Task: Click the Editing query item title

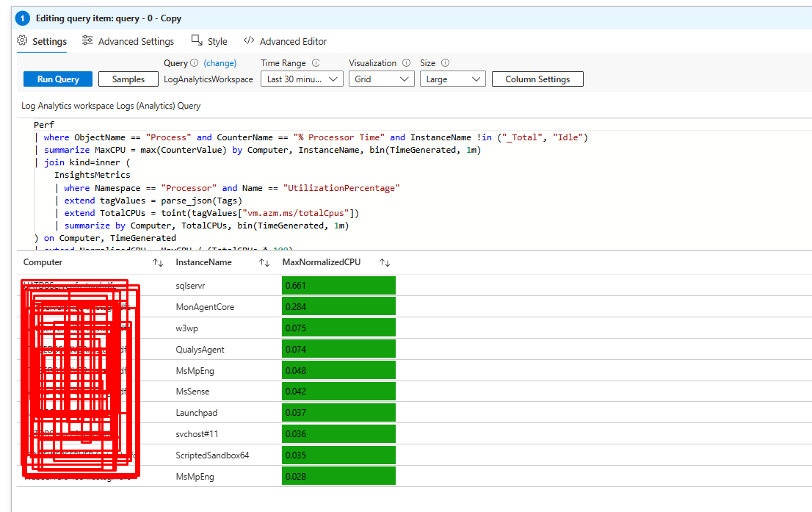Action: [x=108, y=18]
